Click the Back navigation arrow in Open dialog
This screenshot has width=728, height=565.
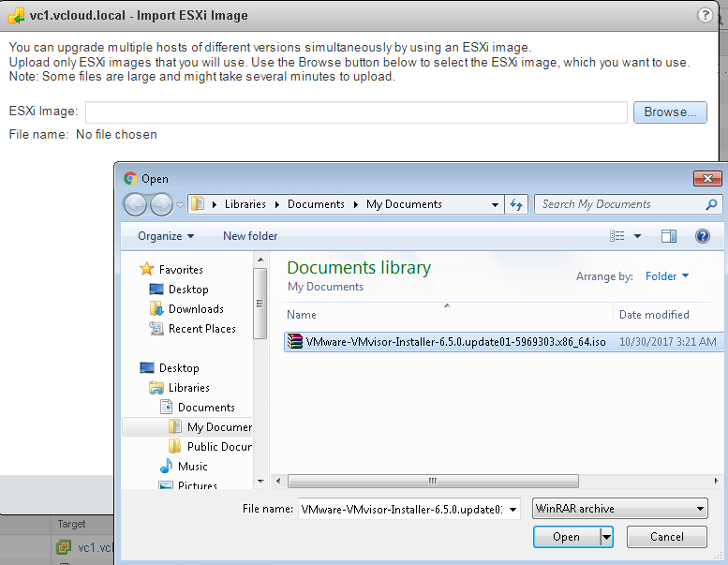(x=136, y=204)
